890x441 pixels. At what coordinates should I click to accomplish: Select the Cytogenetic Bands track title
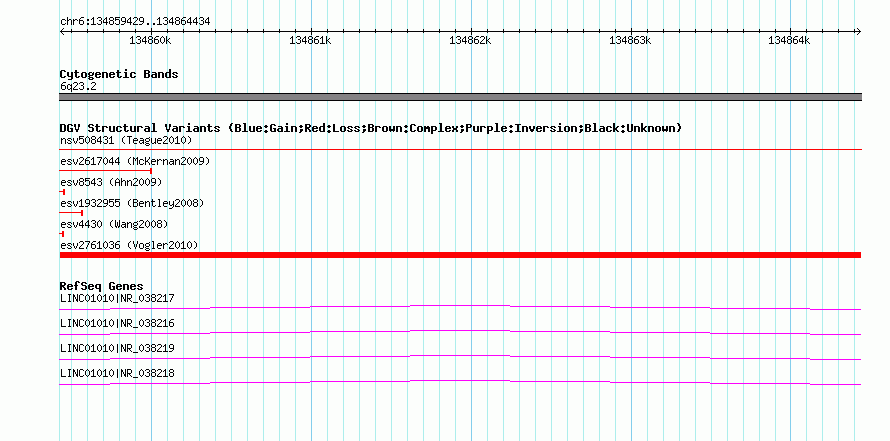(119, 74)
